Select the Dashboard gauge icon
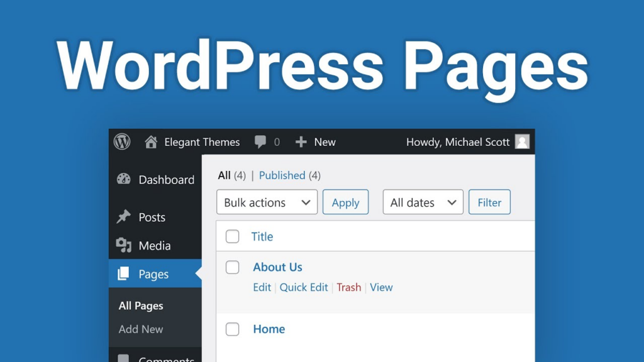644x362 pixels. (x=125, y=180)
